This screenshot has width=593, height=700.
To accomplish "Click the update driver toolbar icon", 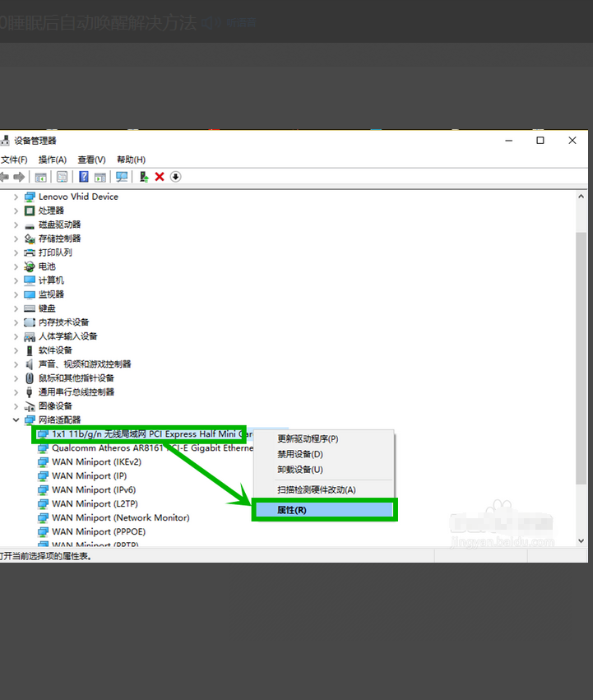I will coord(144,177).
